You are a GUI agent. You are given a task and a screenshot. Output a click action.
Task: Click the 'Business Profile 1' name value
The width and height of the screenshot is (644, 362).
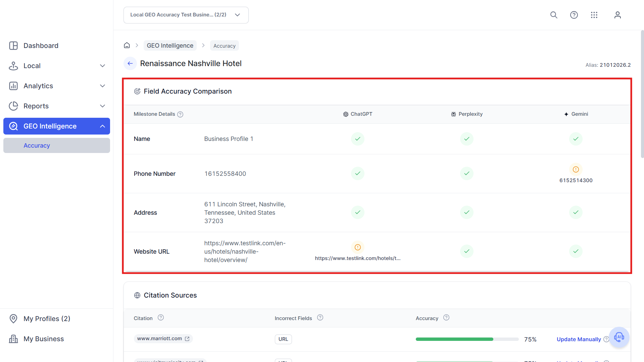pyautogui.click(x=229, y=139)
